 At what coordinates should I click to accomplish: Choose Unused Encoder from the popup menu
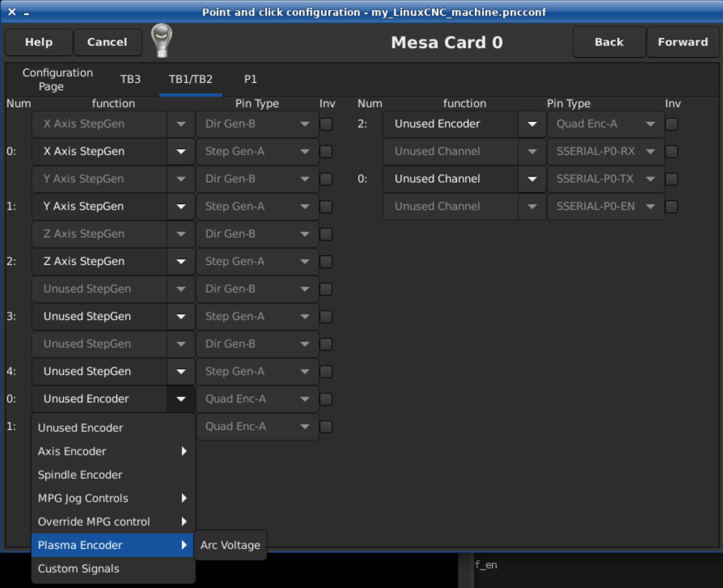coord(113,428)
